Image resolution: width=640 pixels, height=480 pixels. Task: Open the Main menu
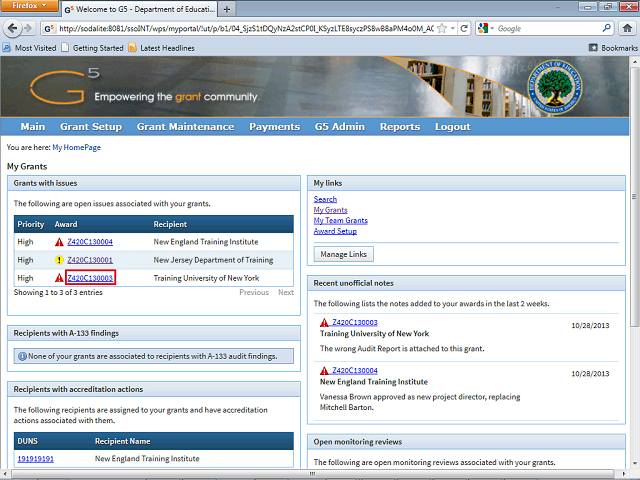[33, 127]
